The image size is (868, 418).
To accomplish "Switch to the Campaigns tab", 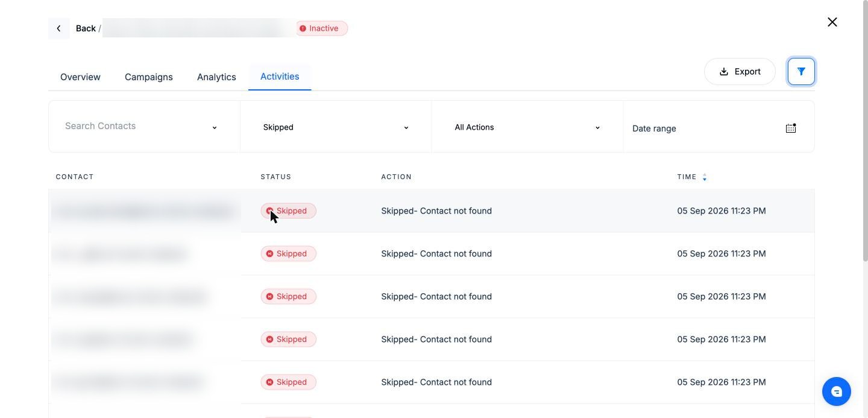I will [149, 77].
